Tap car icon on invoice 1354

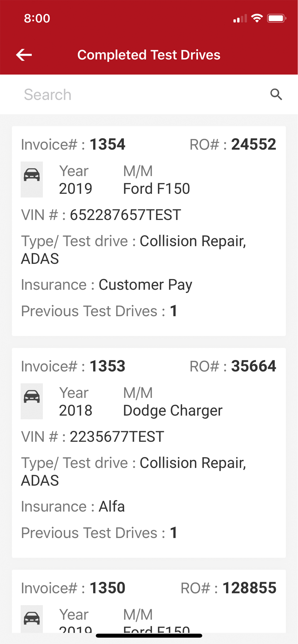pyautogui.click(x=32, y=179)
